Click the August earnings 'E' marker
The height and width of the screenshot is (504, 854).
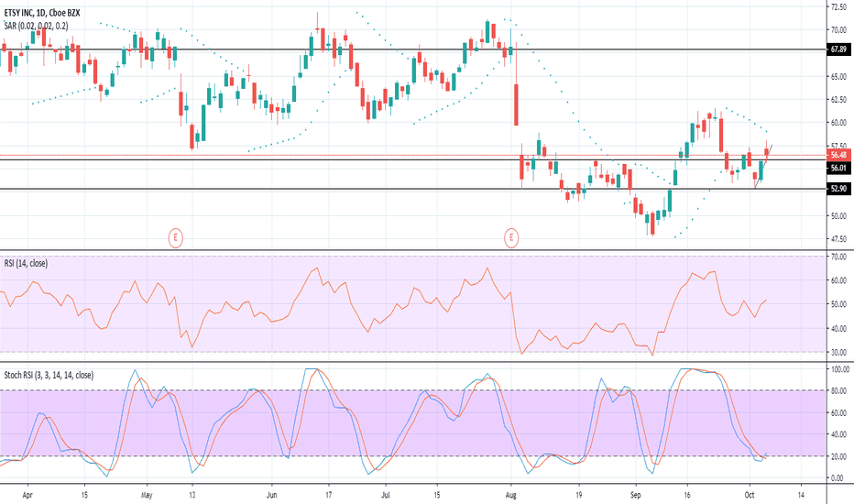(511, 237)
